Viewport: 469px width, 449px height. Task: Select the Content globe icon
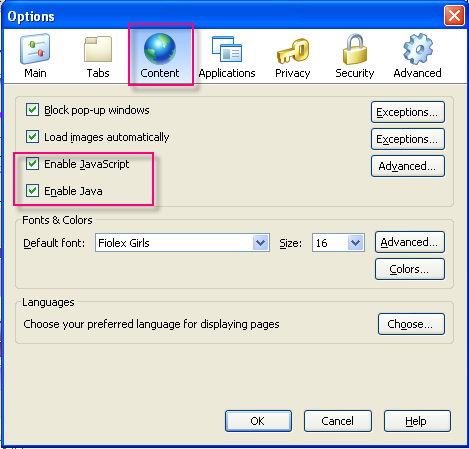coord(160,49)
